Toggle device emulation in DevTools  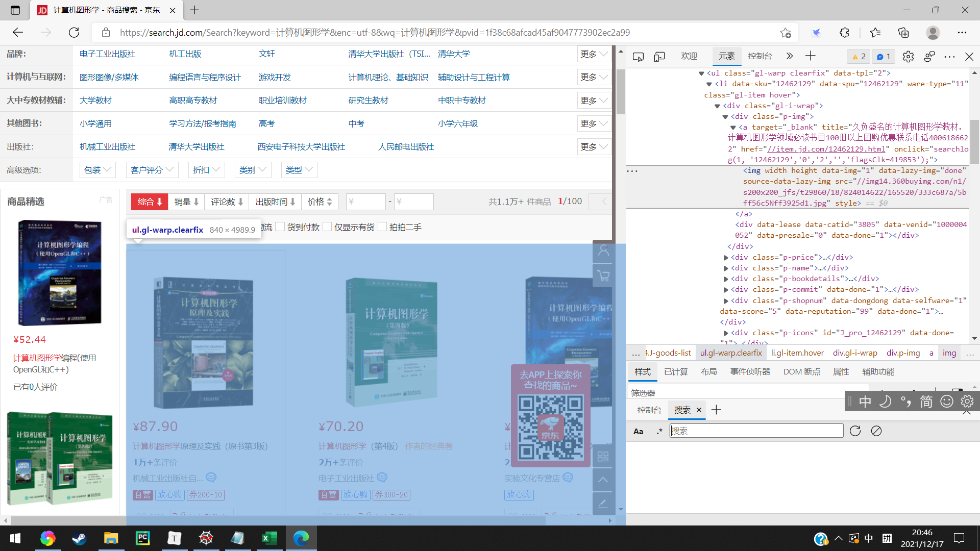(659, 57)
